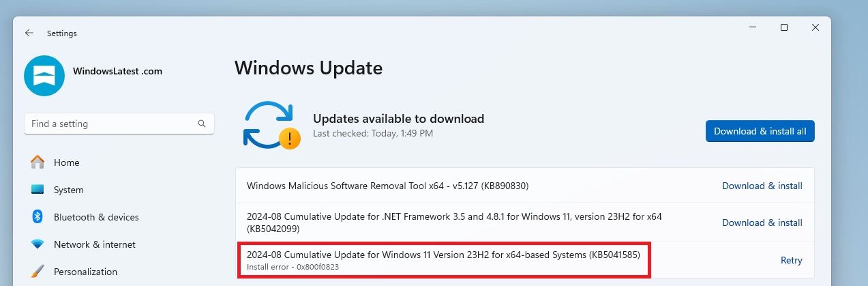The height and width of the screenshot is (286, 868).
Task: Download & install the .NET Framework update
Action: [x=762, y=223]
